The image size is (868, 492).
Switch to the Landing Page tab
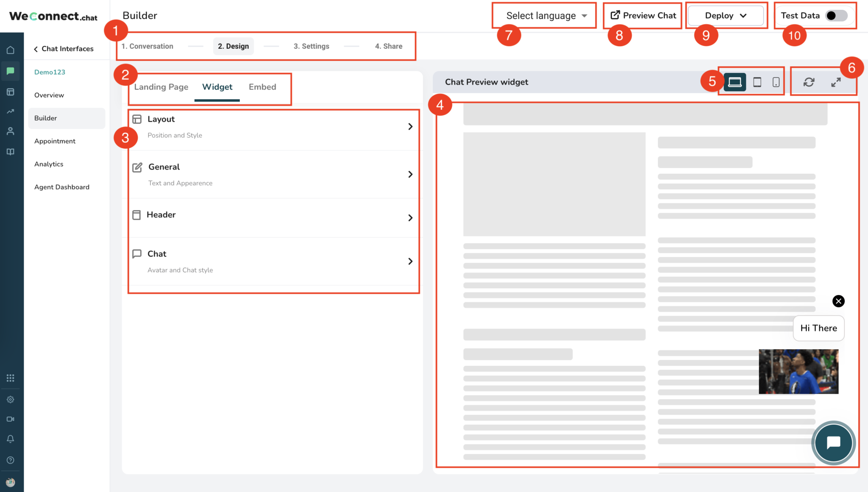pos(161,87)
